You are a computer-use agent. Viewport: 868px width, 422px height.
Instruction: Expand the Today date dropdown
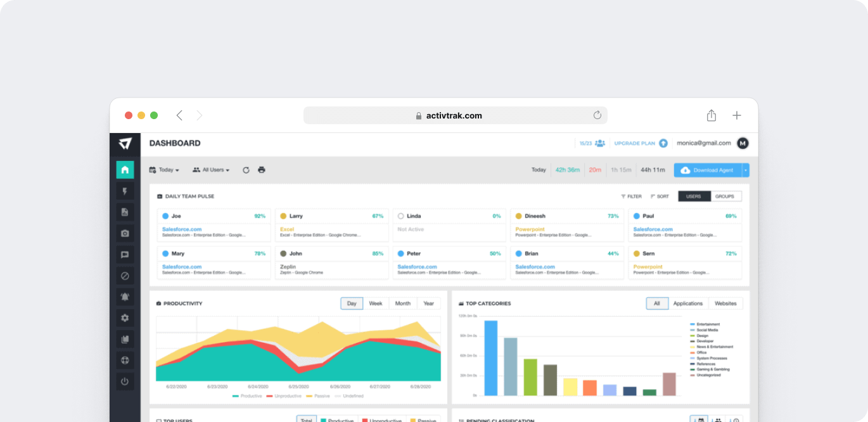164,170
